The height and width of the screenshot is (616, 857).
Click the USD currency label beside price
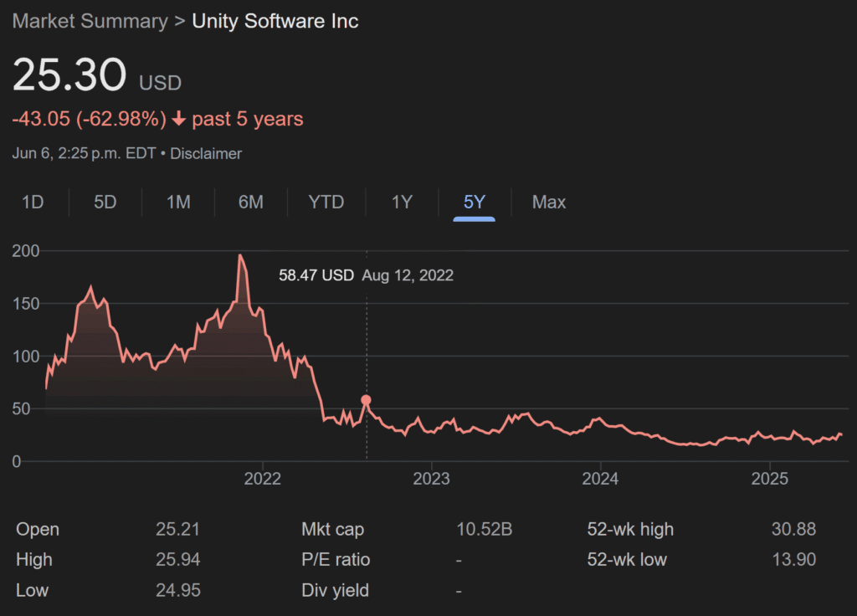[x=160, y=83]
